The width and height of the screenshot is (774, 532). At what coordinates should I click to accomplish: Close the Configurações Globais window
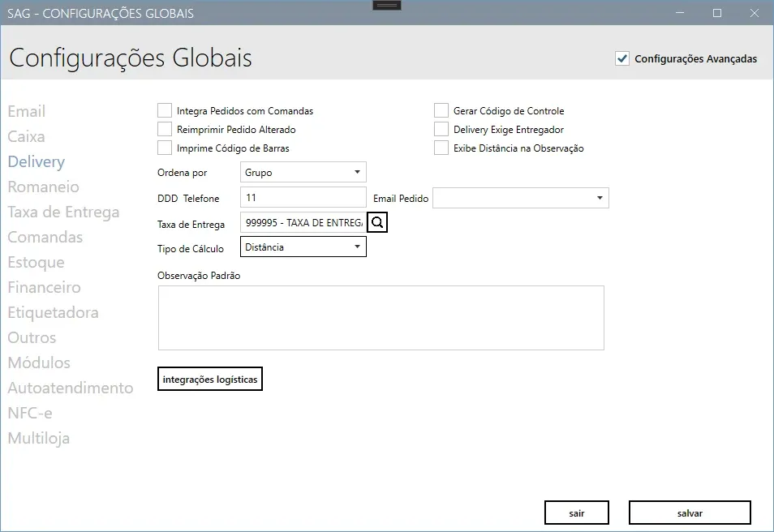(x=755, y=13)
